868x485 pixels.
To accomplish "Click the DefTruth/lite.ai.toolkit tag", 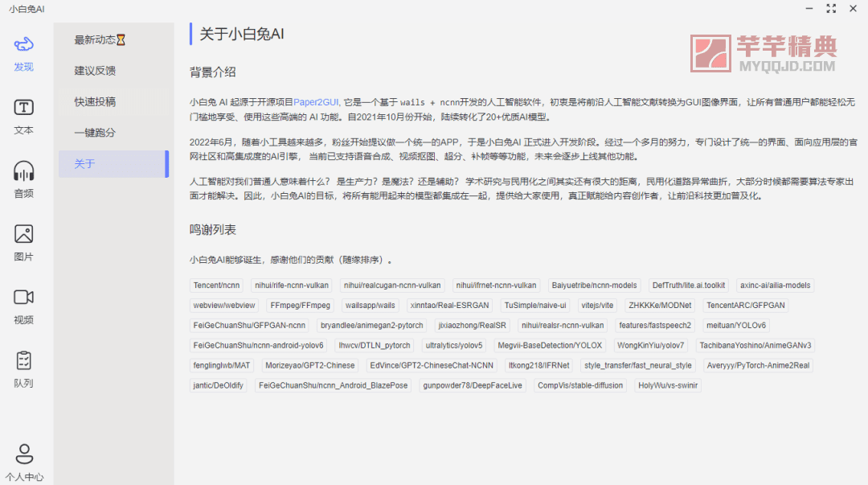I will click(x=689, y=286).
